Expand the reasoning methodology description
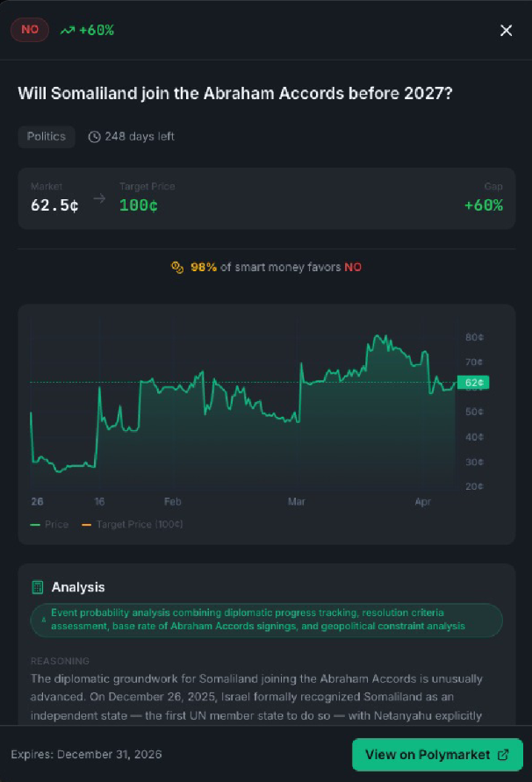 pos(263,619)
